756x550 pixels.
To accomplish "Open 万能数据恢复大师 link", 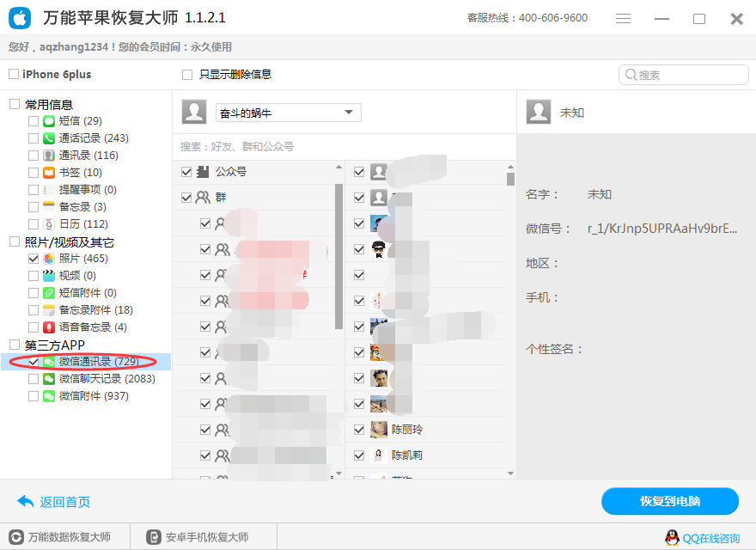I will (x=70, y=537).
